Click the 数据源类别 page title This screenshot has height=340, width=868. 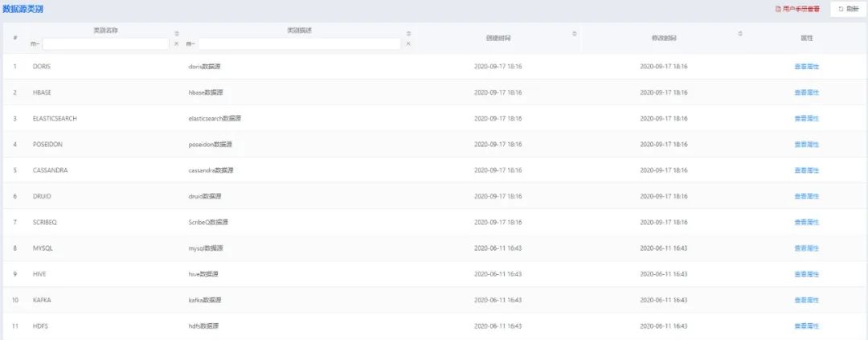click(24, 8)
